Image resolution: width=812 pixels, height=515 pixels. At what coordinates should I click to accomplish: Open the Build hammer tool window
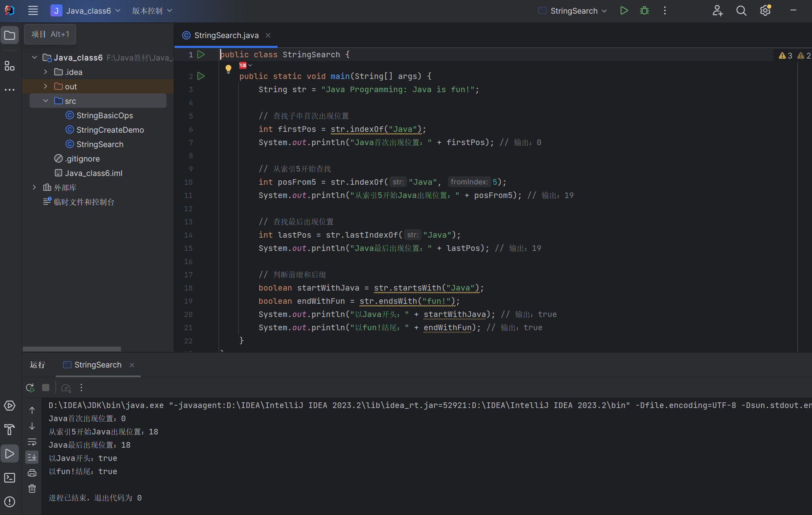coord(10,430)
